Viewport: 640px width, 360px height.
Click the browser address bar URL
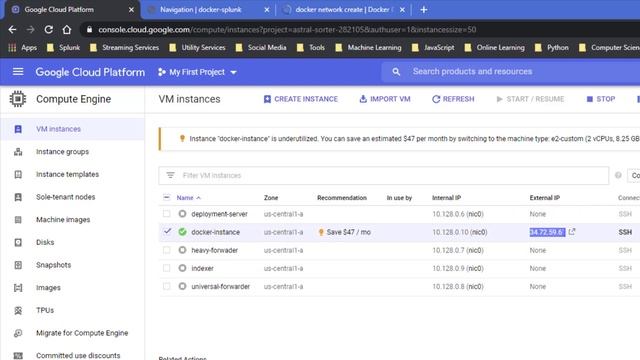(x=287, y=29)
